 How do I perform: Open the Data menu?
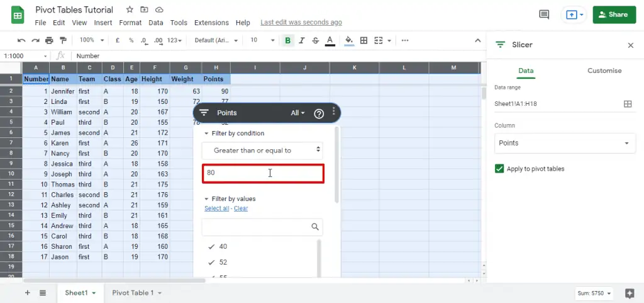tap(156, 23)
